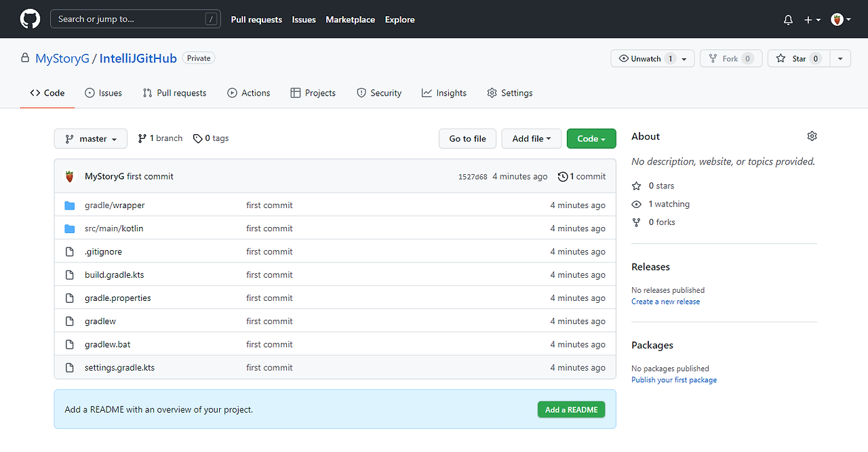Click the build.gradle.kts file icon

point(69,274)
